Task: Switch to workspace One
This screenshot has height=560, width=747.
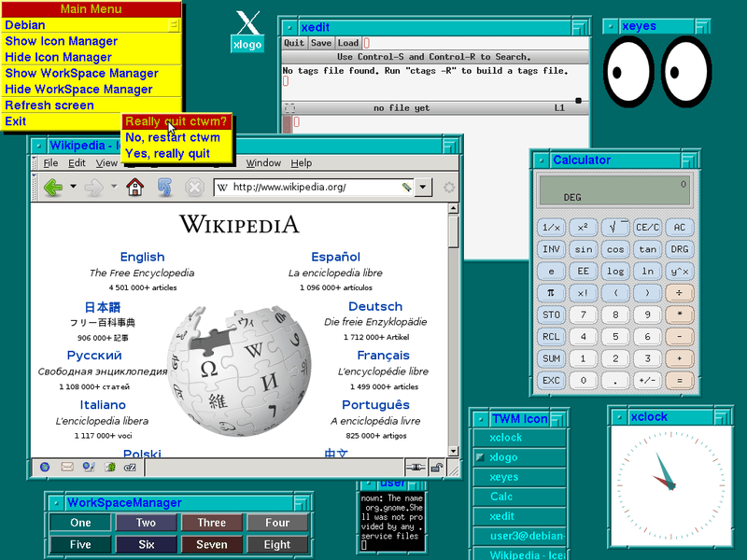Action: [x=80, y=523]
